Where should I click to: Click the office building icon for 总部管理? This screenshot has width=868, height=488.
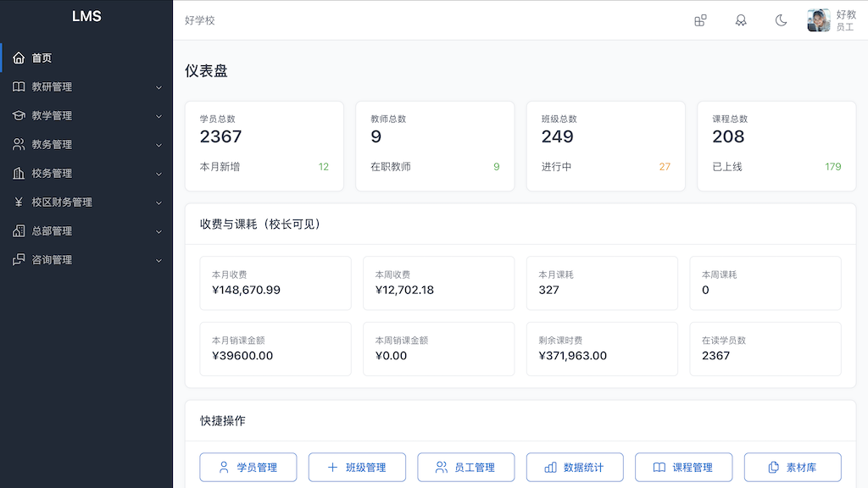(19, 230)
